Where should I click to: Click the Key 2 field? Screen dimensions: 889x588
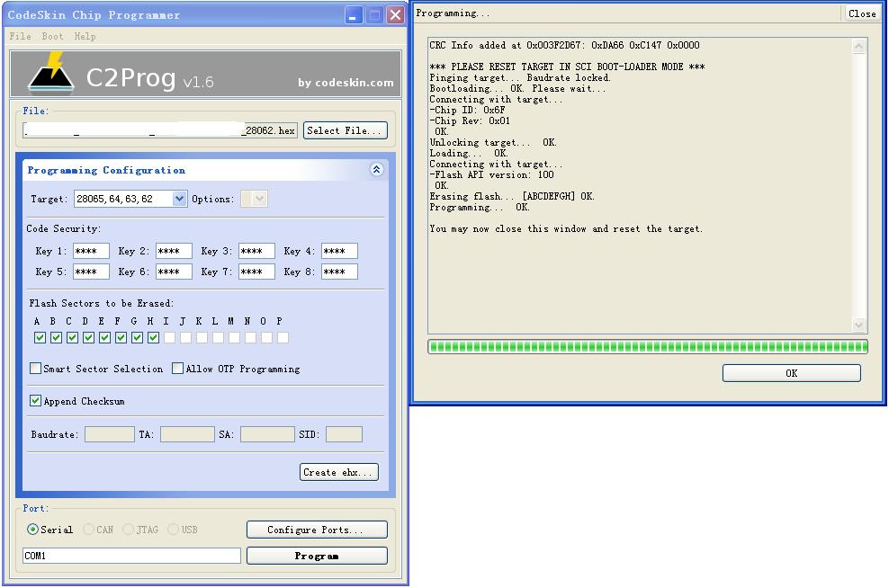click(174, 251)
